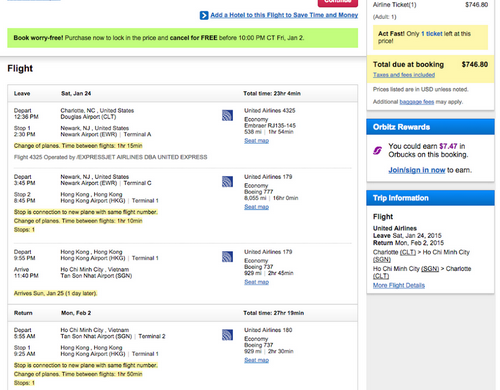
Task: Open Seat map for Hong Kong to SGN leg
Action: pyautogui.click(x=256, y=282)
